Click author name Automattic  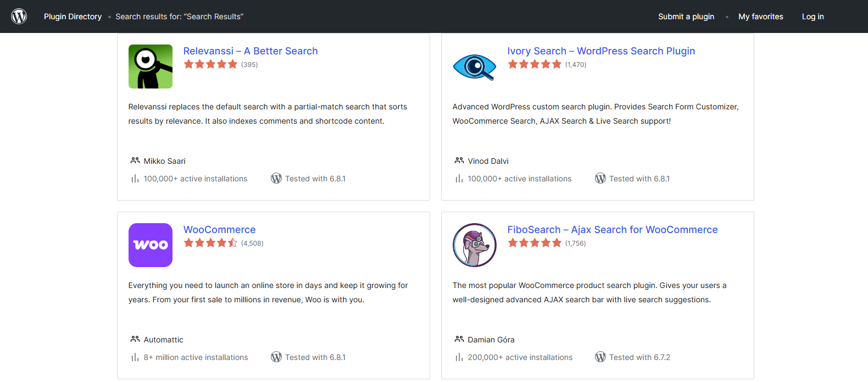(x=163, y=340)
